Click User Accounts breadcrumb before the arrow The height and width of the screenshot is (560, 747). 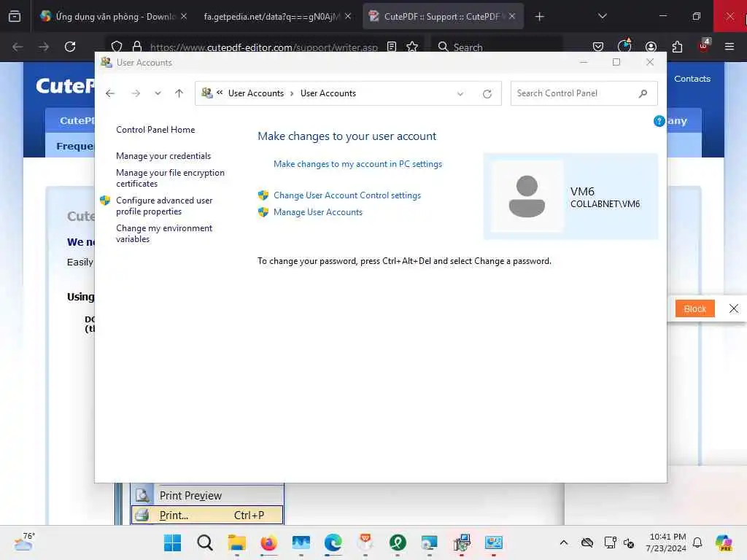coord(256,93)
